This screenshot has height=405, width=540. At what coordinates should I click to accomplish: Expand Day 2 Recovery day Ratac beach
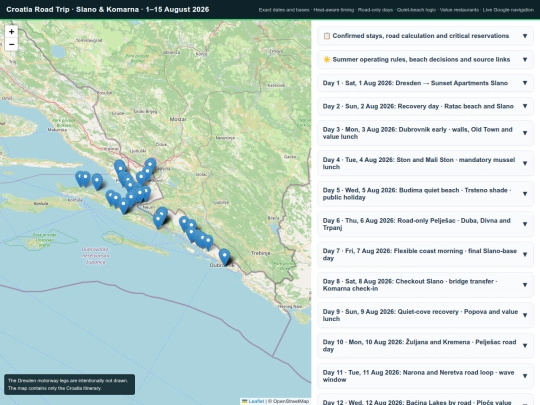(x=425, y=106)
